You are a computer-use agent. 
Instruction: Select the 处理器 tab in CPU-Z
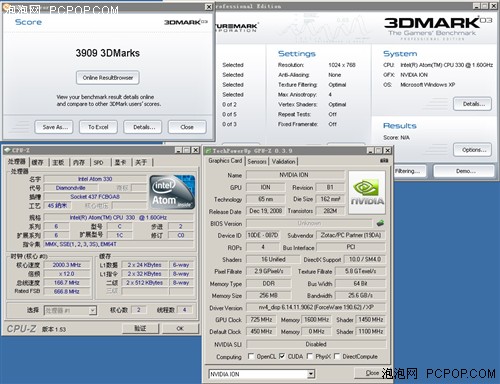coord(17,162)
